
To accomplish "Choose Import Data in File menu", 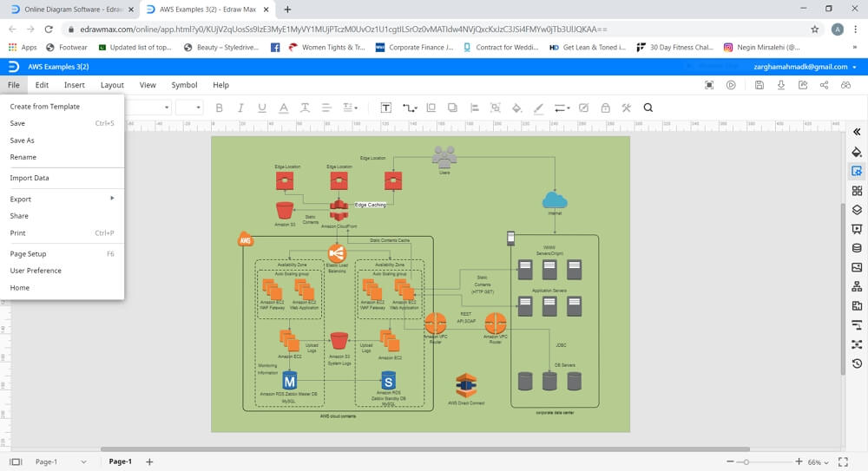I will point(30,178).
